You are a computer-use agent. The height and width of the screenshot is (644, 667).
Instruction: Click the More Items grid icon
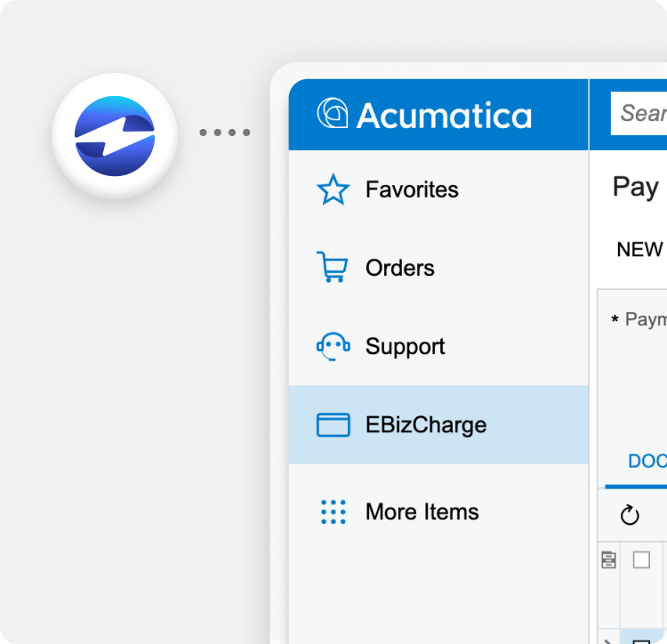[333, 511]
